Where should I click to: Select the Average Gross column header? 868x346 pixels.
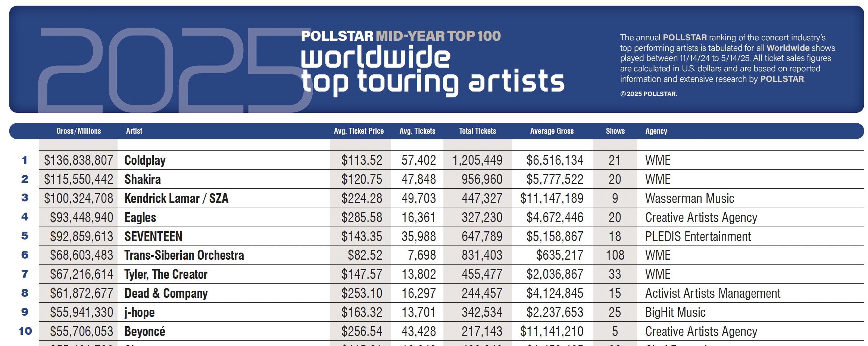pyautogui.click(x=552, y=131)
